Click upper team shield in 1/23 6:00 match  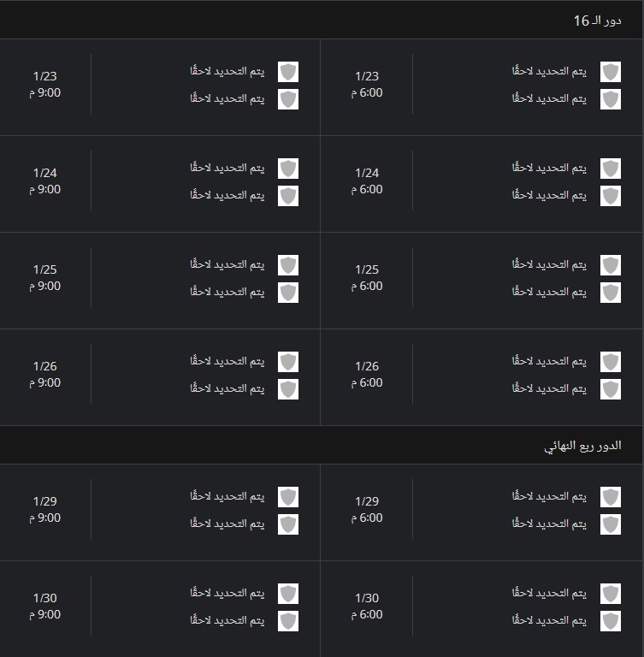tap(610, 72)
